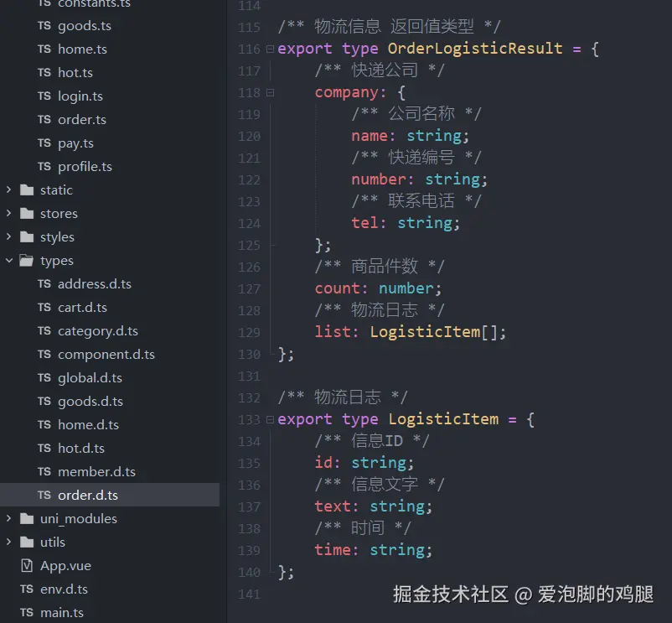The image size is (672, 623).
Task: Click the uni_modules folder icon
Action: (x=27, y=519)
